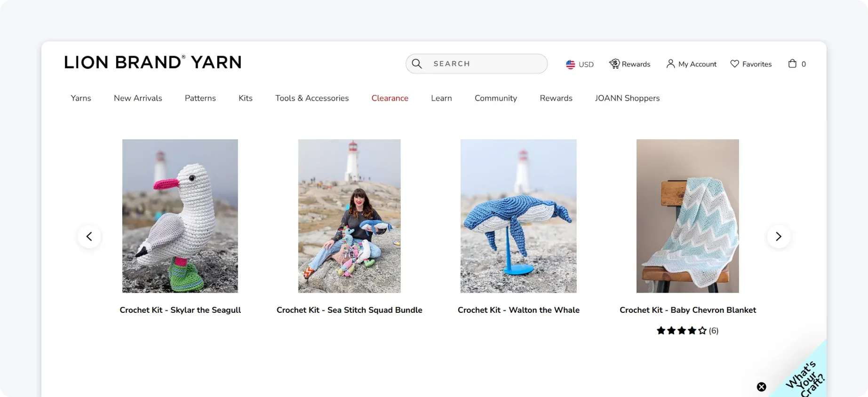This screenshot has height=397, width=868.
Task: Show next products with right arrow
Action: click(x=779, y=237)
